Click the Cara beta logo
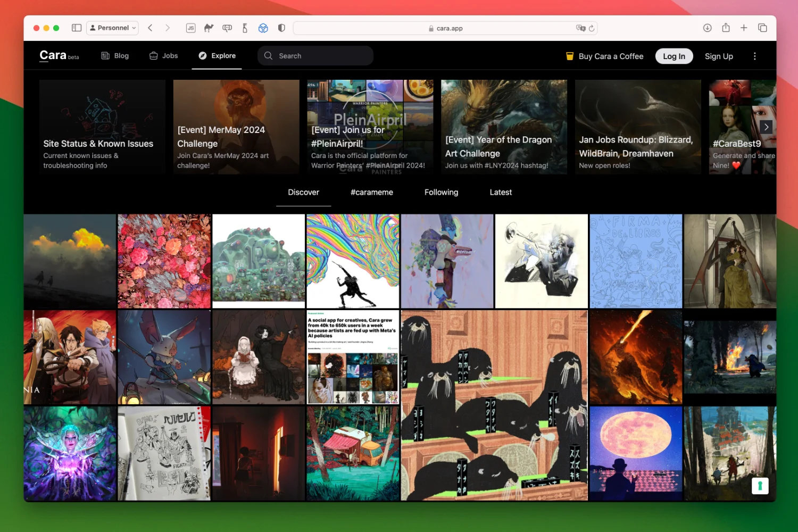This screenshot has height=532, width=798. [x=59, y=55]
